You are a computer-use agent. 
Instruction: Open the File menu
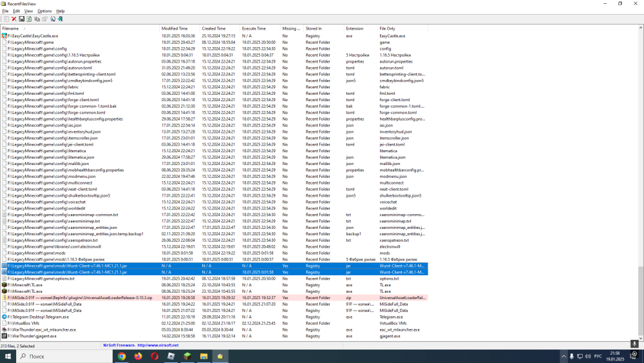point(5,11)
